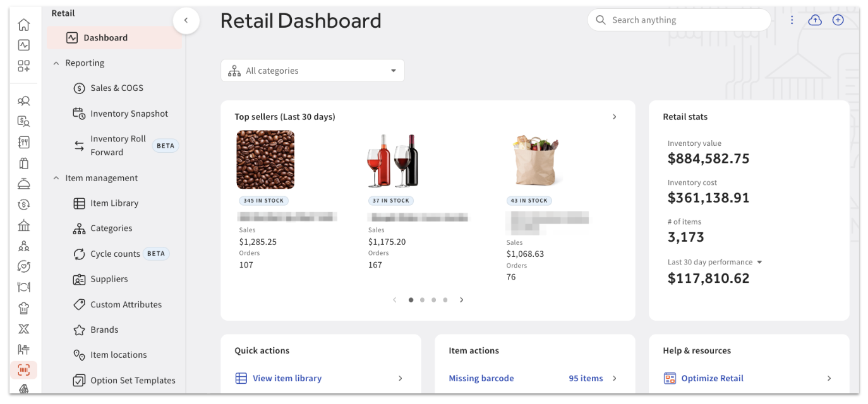Click the cloud upload icon near the search bar

(814, 20)
